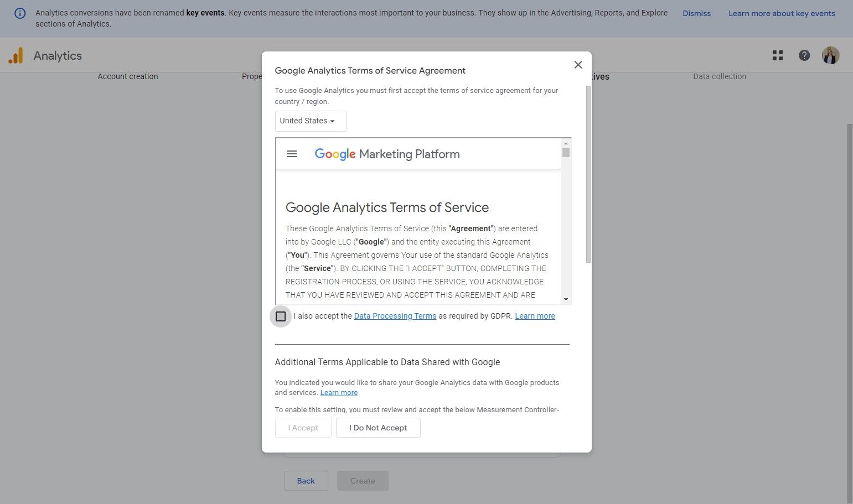Close the Terms of Service dialog
The image size is (853, 504).
tap(578, 65)
